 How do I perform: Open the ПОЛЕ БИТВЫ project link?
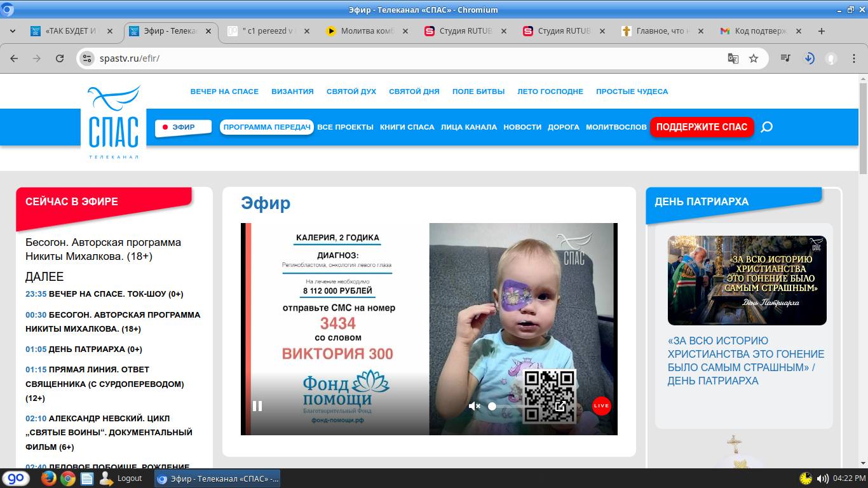pos(478,91)
